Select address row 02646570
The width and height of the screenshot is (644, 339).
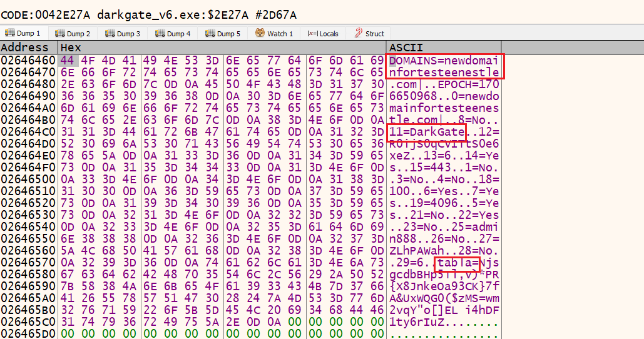coord(28,264)
